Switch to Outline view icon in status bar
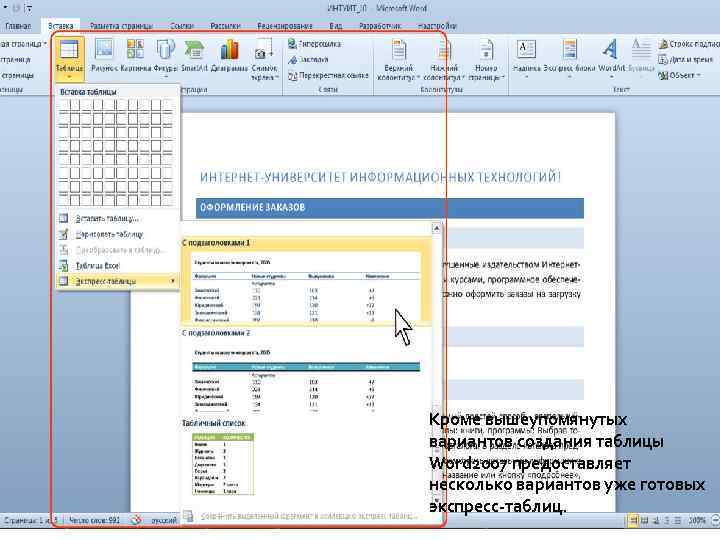Image resolution: width=720 pixels, height=540 pixels. [667, 521]
